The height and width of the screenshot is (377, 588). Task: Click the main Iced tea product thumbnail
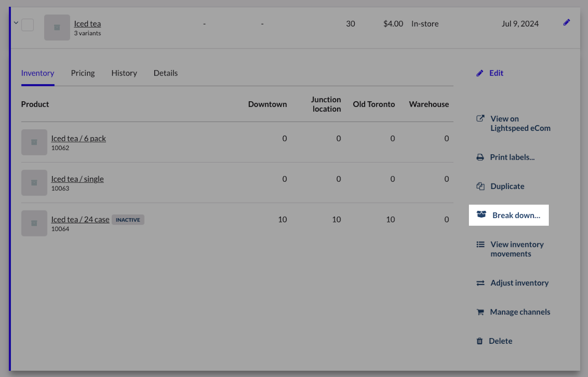point(57,27)
